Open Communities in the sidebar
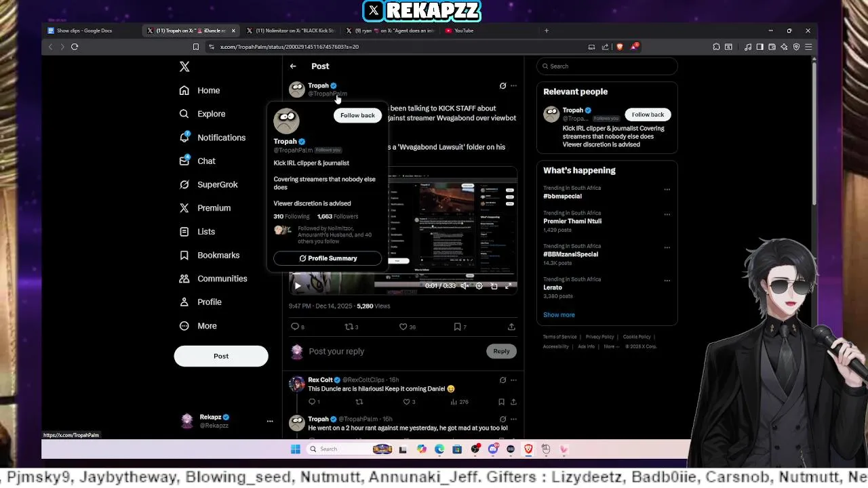868x488 pixels. 213,279
